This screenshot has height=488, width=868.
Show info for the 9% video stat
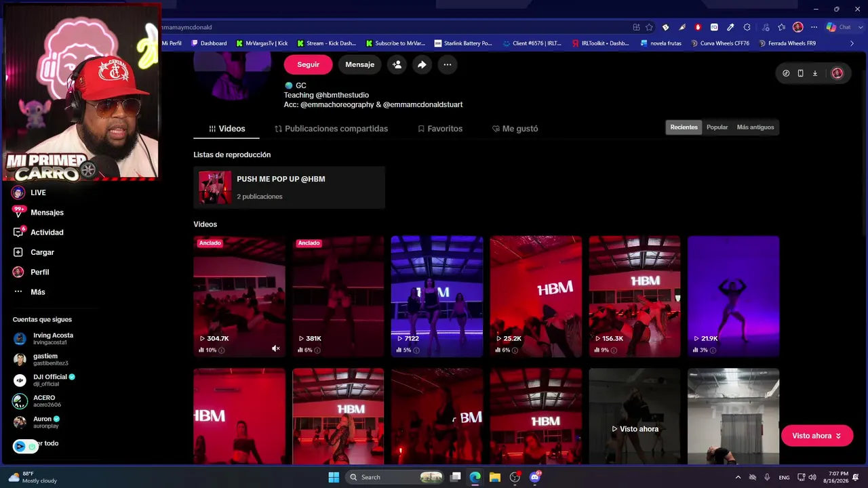coord(614,350)
